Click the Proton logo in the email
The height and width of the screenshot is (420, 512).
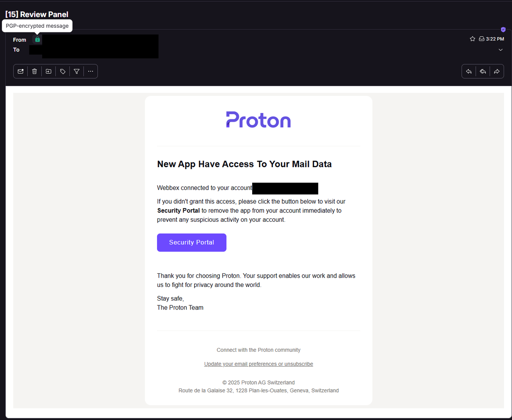coord(259,119)
